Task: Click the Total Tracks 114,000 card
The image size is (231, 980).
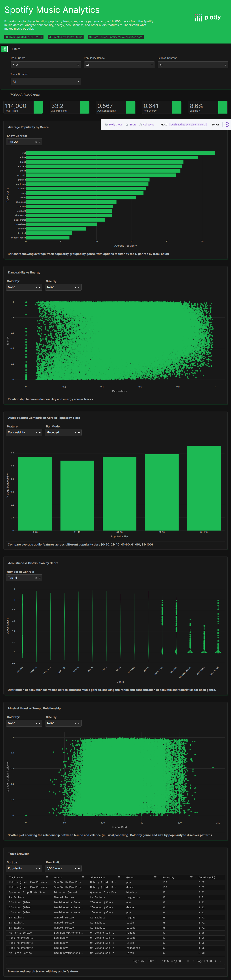Action: point(24,107)
